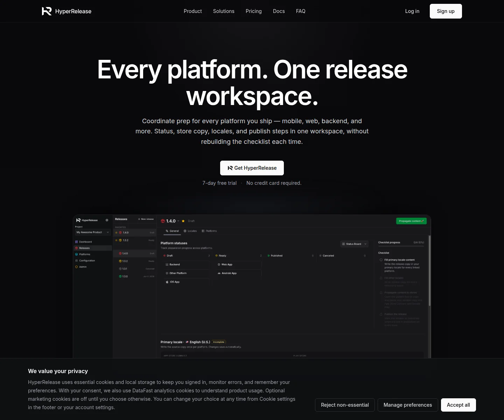This screenshot has width=504, height=420.
Task: Click the Incomplete badge next to English (U.S.)
Action: 219,342
